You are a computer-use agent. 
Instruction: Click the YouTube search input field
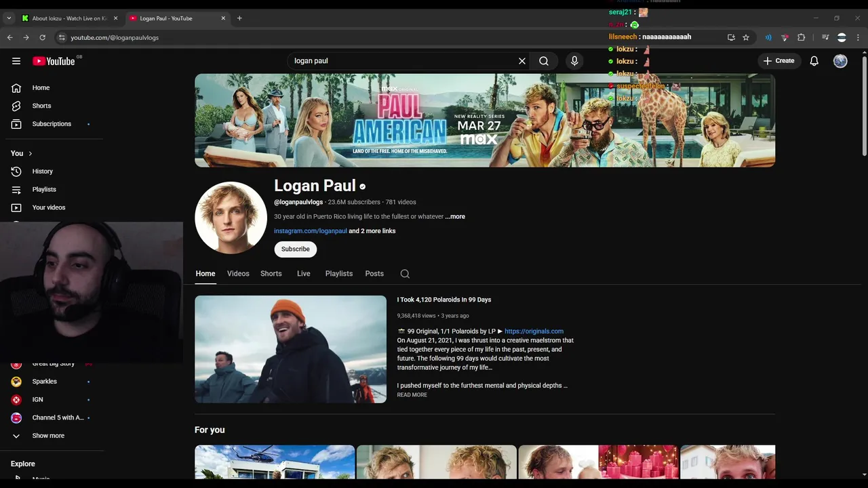point(402,61)
